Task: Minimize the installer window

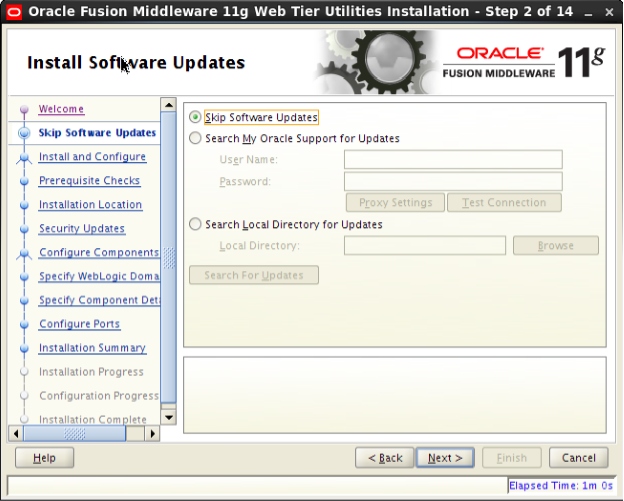Action: (589, 12)
